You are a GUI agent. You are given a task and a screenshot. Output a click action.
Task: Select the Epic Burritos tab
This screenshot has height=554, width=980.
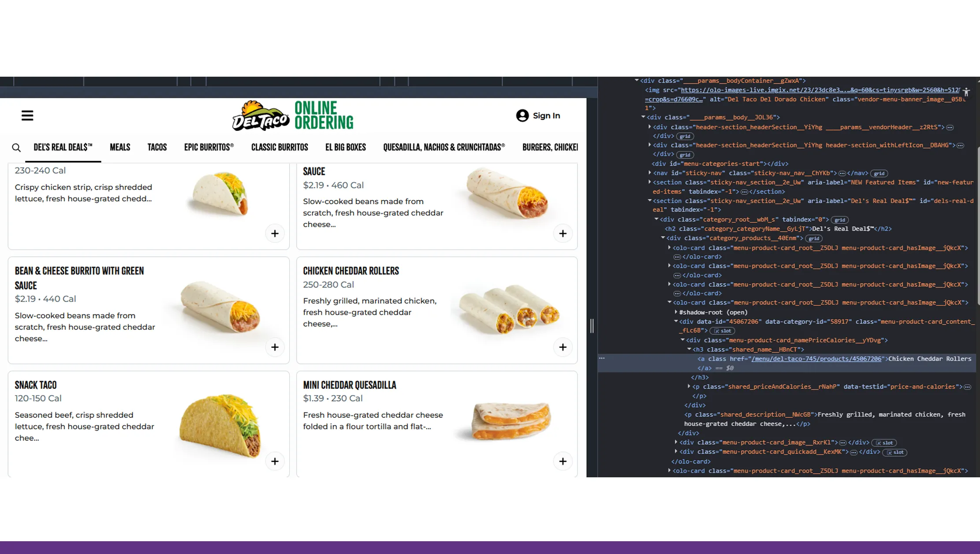(x=209, y=147)
